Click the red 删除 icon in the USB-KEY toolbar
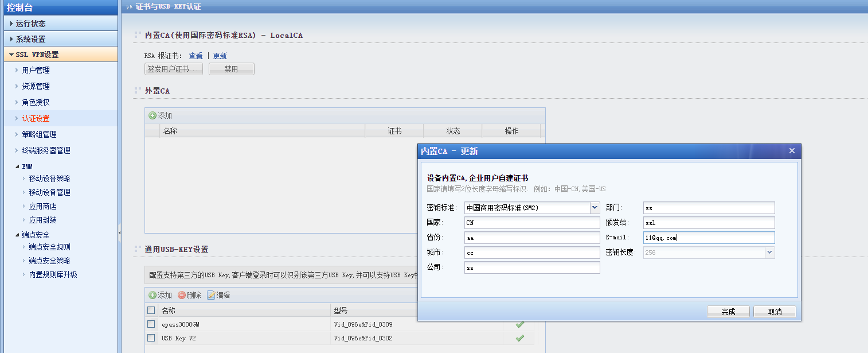This screenshot has height=353, width=868. [x=182, y=295]
